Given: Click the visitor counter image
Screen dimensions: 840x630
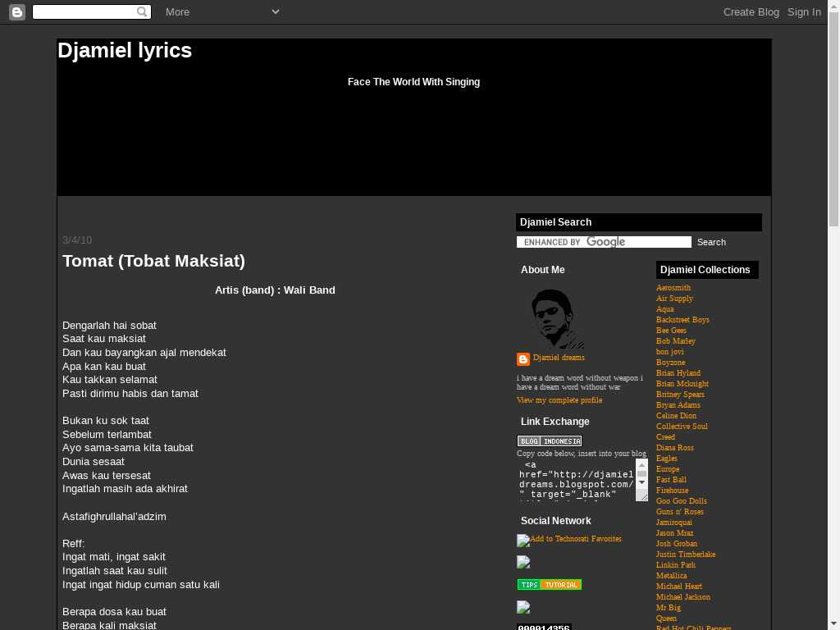Looking at the screenshot, I should 544,628.
